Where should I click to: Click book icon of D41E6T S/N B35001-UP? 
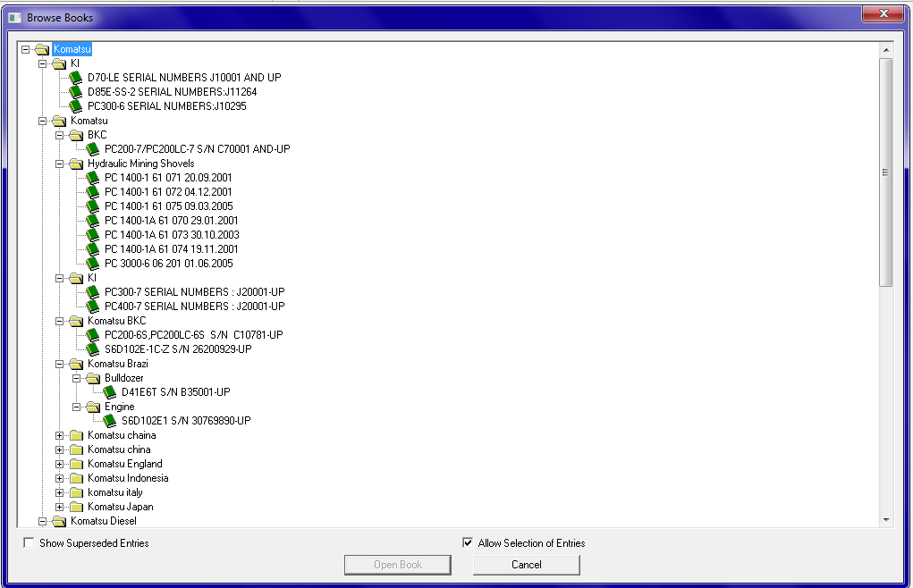pyautogui.click(x=109, y=392)
